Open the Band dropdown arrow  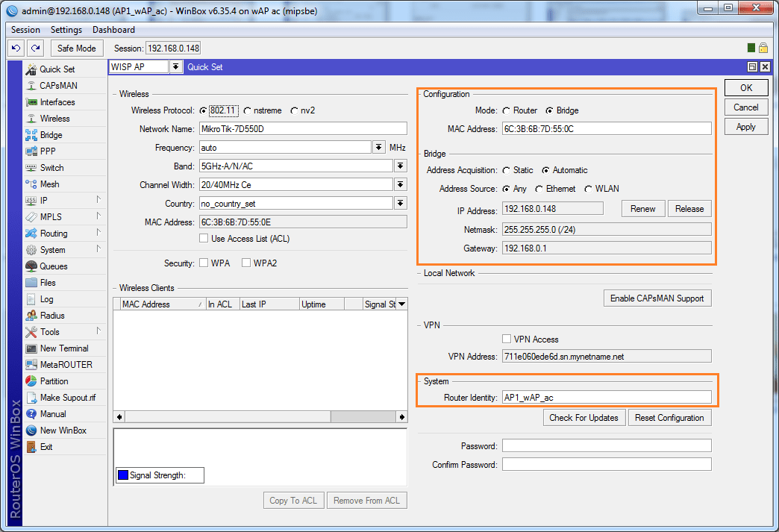[401, 166]
